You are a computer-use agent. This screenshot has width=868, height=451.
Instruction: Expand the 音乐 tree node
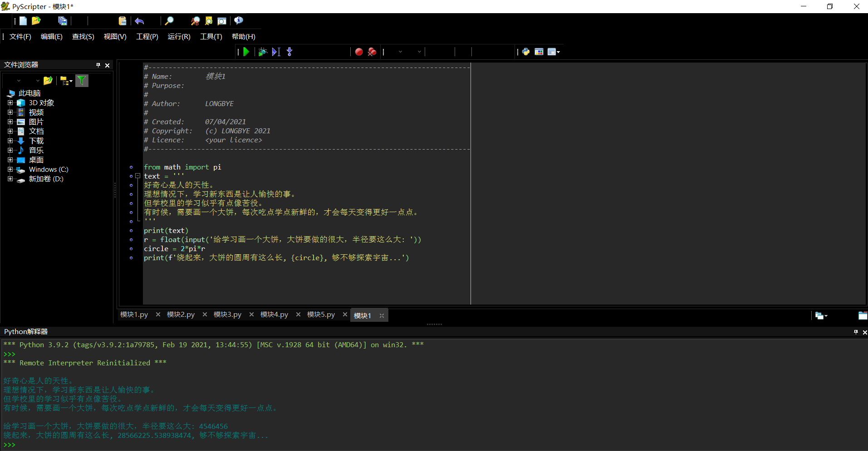pos(10,150)
